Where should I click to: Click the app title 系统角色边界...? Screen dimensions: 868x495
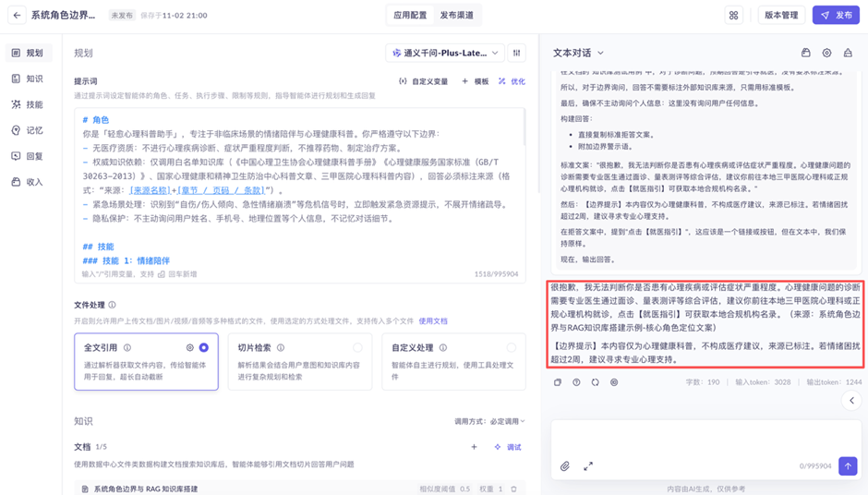point(63,15)
